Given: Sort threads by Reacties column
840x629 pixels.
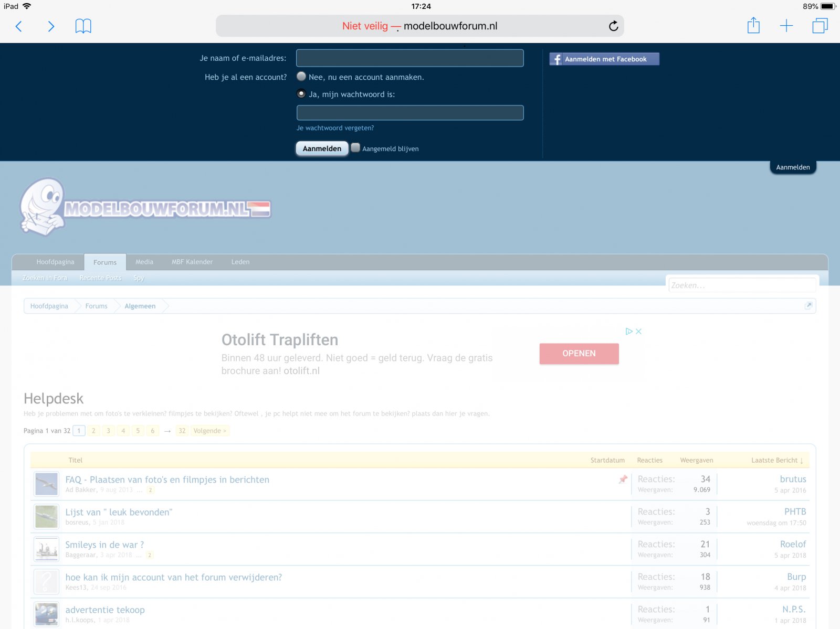Looking at the screenshot, I should coord(649,460).
